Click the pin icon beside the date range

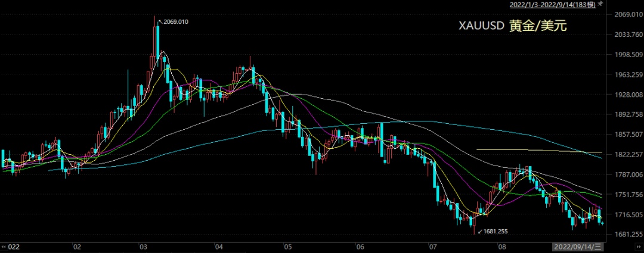(602, 5)
